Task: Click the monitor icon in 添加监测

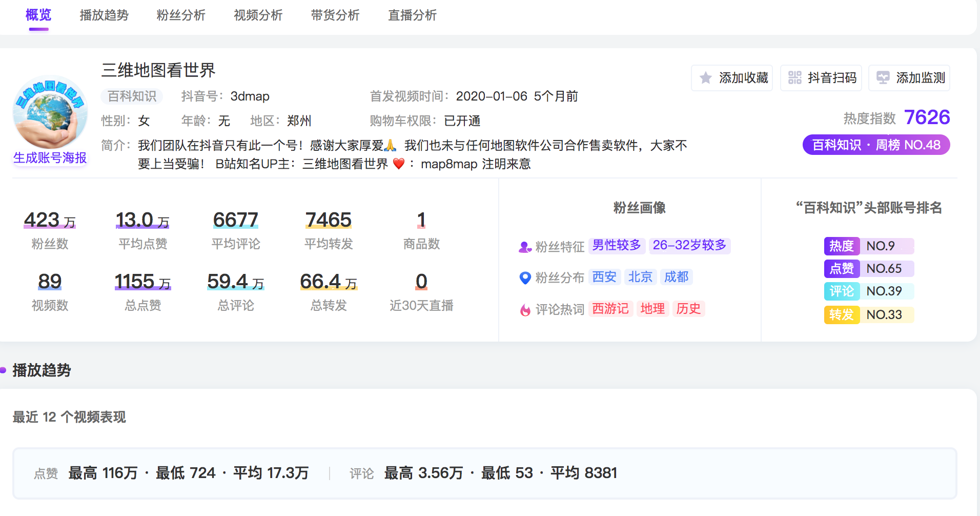Action: (883, 78)
